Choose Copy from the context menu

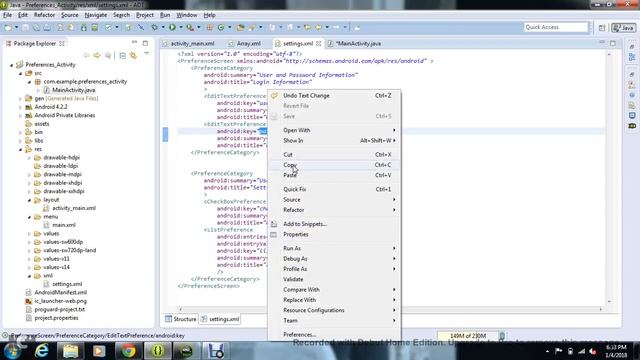pos(334,165)
